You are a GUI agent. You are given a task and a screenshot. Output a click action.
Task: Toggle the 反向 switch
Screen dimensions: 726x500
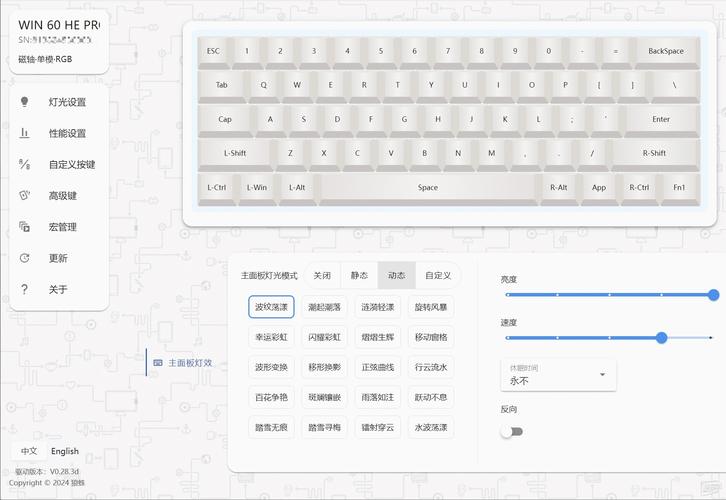pos(511,431)
